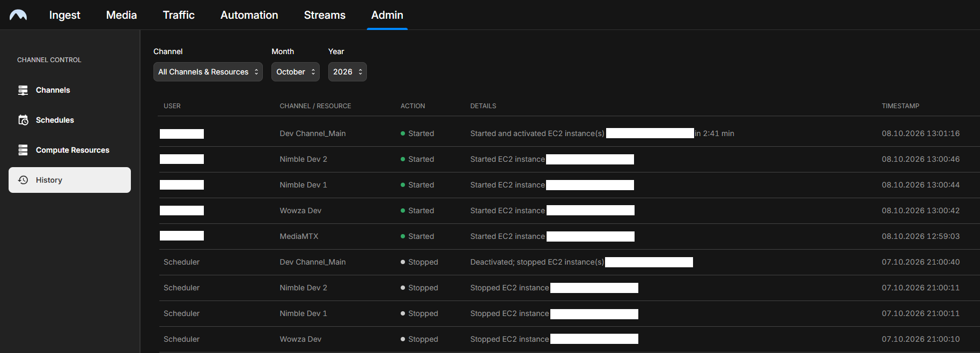The height and width of the screenshot is (353, 980).
Task: Click Stopped status at 07.10.2026 21:00:40
Action: (419, 262)
